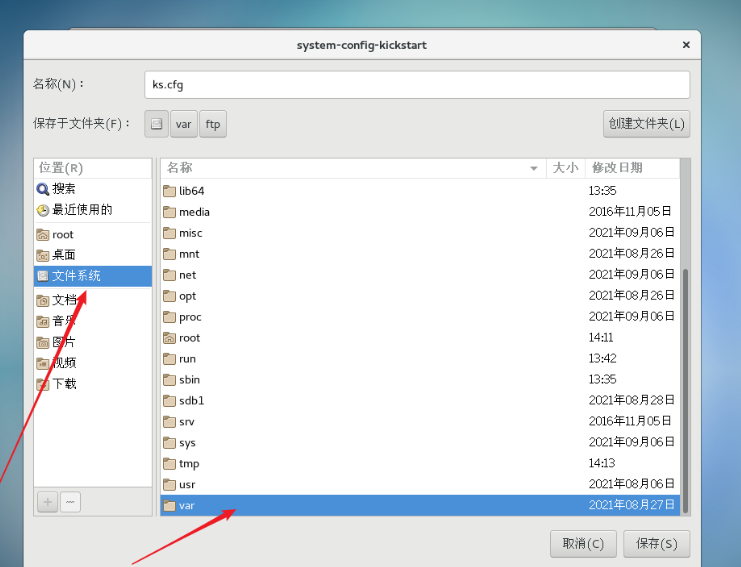Click the sort arrow in 名称 column header

coord(534,168)
